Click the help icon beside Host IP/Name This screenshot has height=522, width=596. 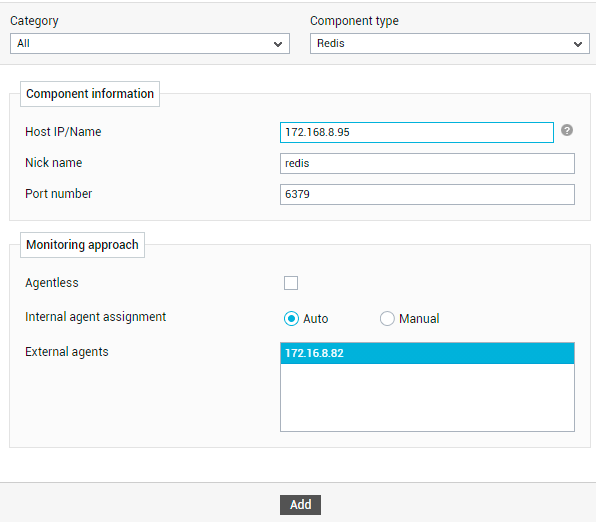click(567, 130)
